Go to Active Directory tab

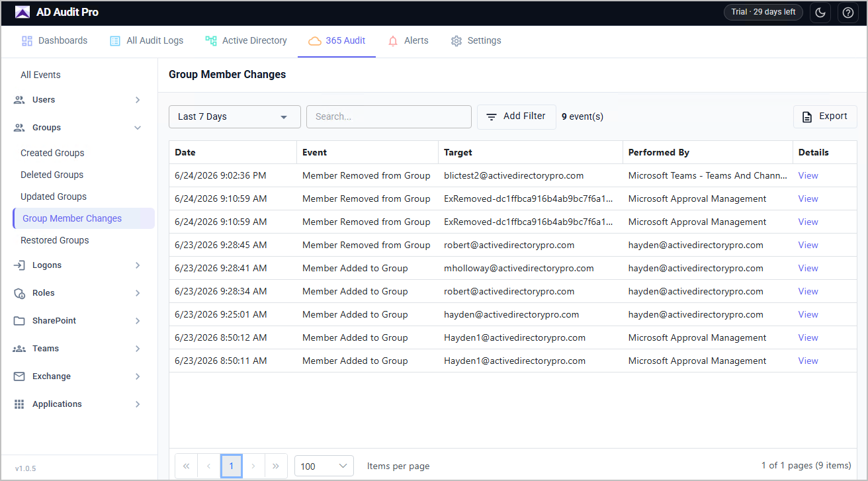pos(246,40)
